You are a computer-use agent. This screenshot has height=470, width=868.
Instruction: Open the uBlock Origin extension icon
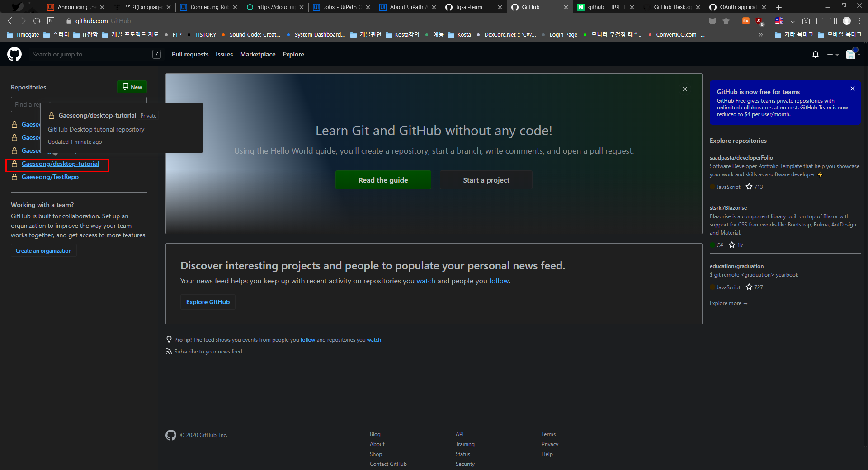coord(759,21)
